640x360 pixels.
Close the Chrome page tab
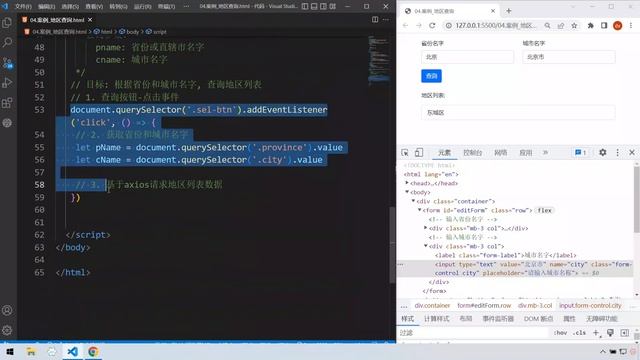click(493, 11)
